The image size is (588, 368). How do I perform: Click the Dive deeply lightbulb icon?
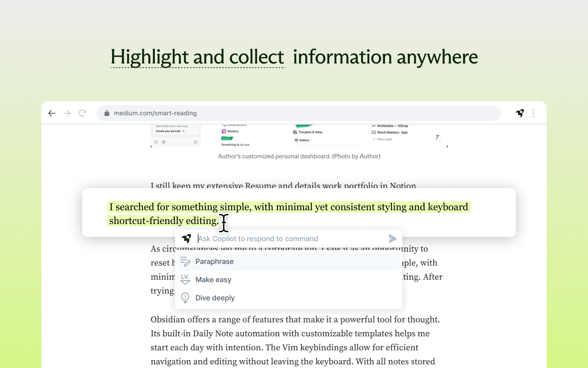point(185,298)
